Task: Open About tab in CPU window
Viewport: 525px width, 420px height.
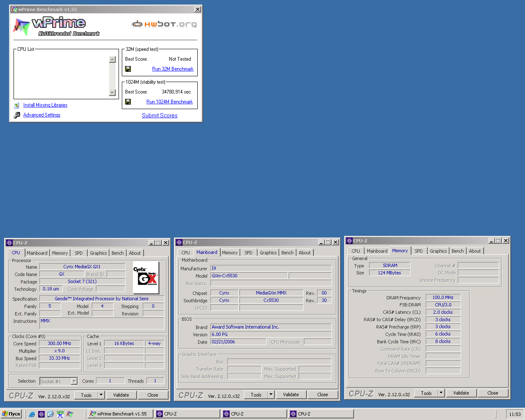Action: pos(135,253)
